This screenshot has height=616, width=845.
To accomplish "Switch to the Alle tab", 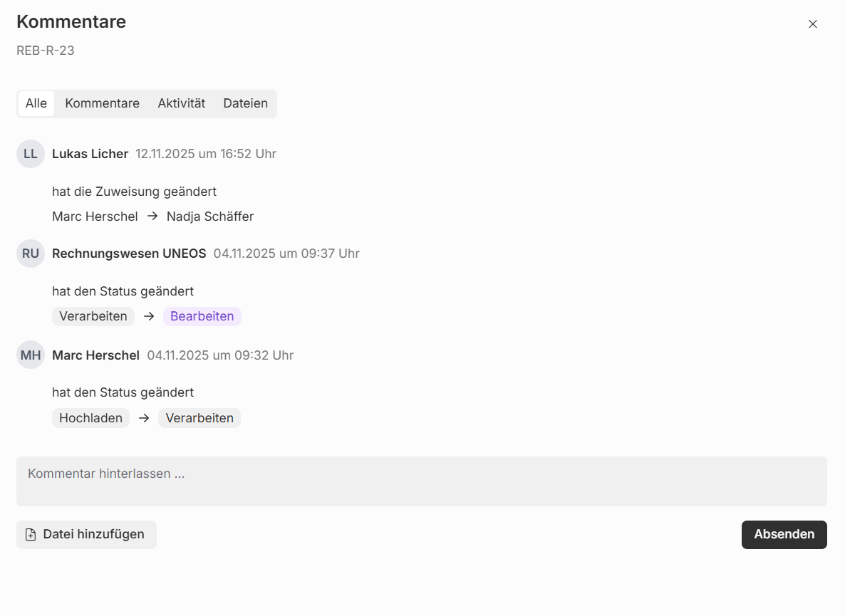I will 36,103.
